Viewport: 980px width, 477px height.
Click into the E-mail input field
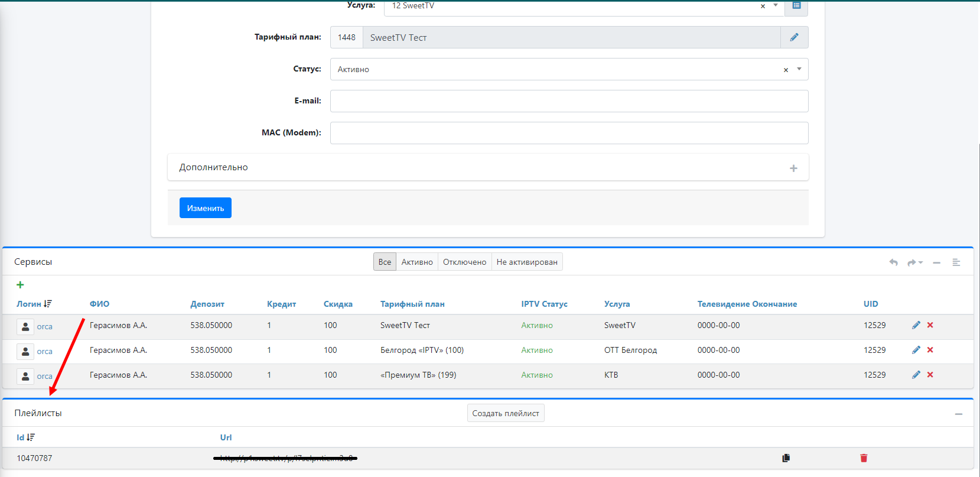569,101
